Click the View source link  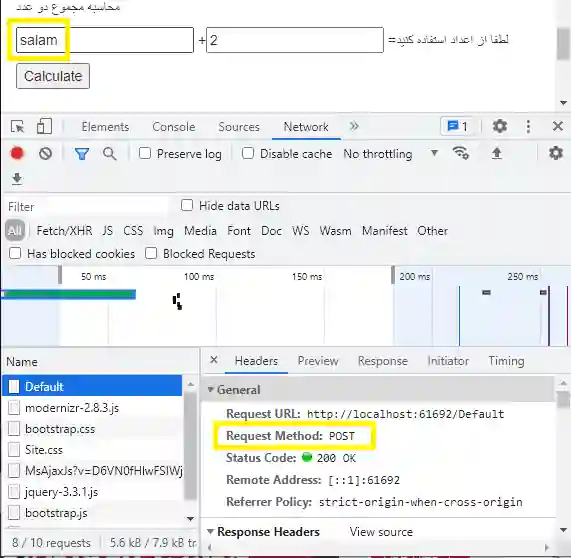381,532
